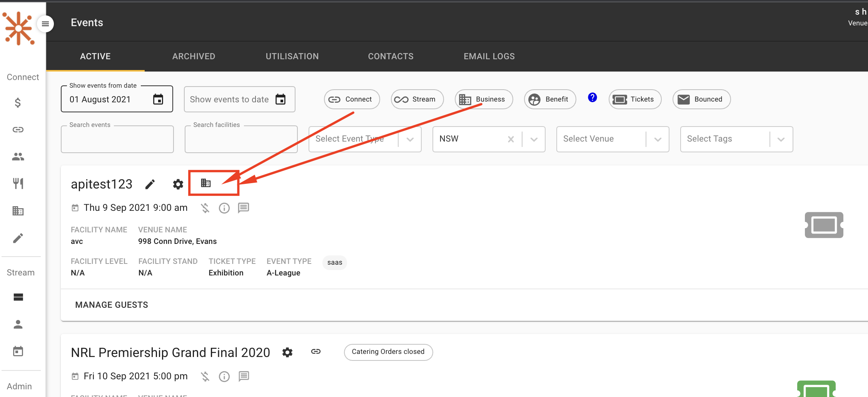View NRL Grand Final info circle icon
Viewport: 868px width, 397px height.
tap(224, 376)
